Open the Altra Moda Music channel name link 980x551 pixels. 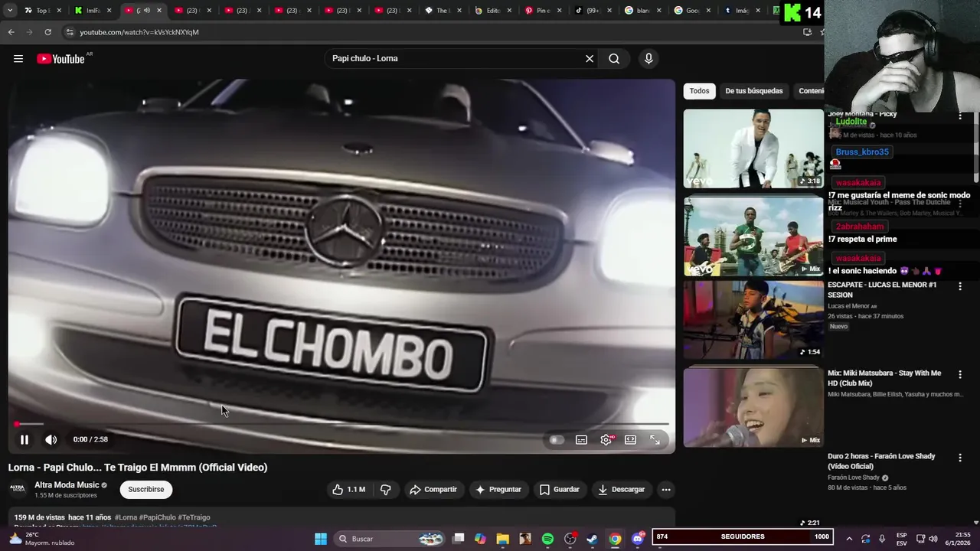[67, 485]
